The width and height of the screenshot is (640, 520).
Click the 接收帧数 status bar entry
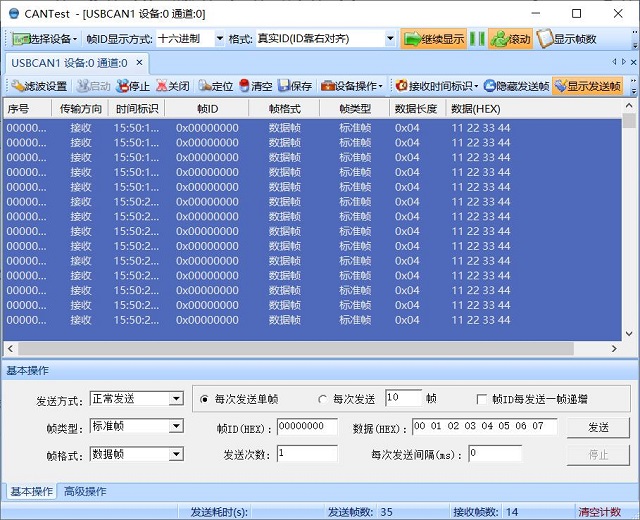pyautogui.click(x=486, y=512)
